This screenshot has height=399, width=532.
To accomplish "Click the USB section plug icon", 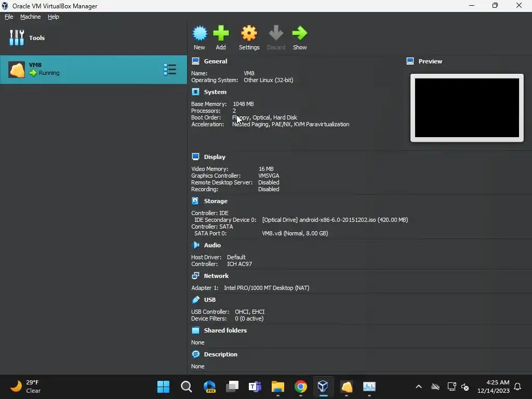I will pyautogui.click(x=195, y=300).
